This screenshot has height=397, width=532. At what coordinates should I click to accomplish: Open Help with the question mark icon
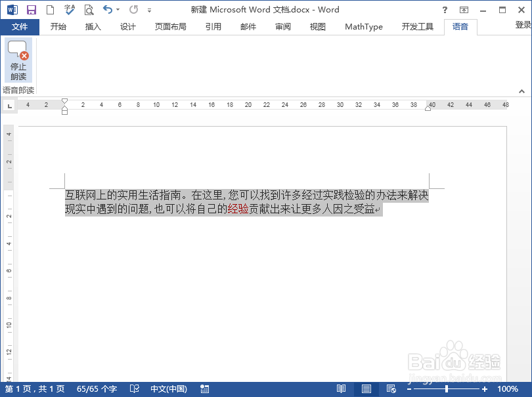click(445, 9)
